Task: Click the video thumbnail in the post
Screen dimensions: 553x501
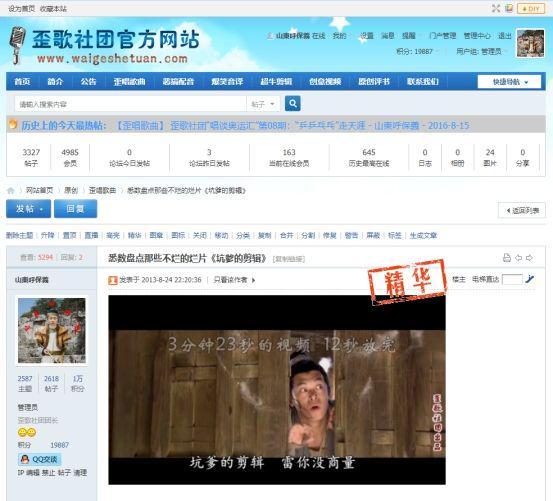Action: [277, 390]
